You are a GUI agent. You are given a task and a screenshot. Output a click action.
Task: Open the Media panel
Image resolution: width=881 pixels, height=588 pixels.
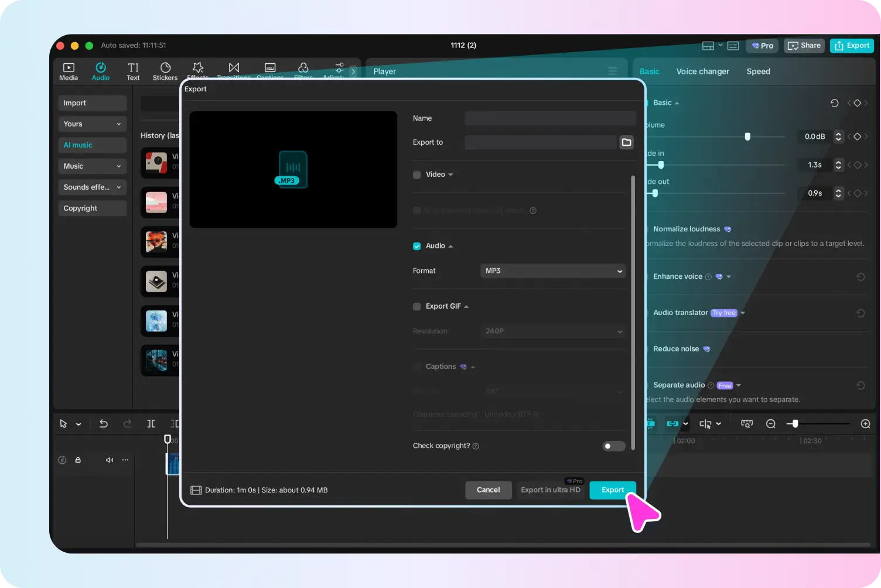(x=69, y=71)
